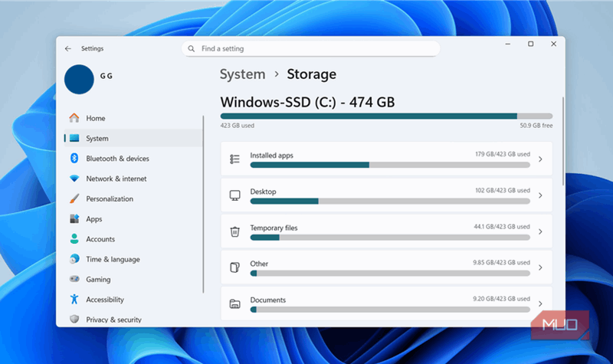Click the Installed apps list icon
613x364 pixels.
[x=235, y=159]
